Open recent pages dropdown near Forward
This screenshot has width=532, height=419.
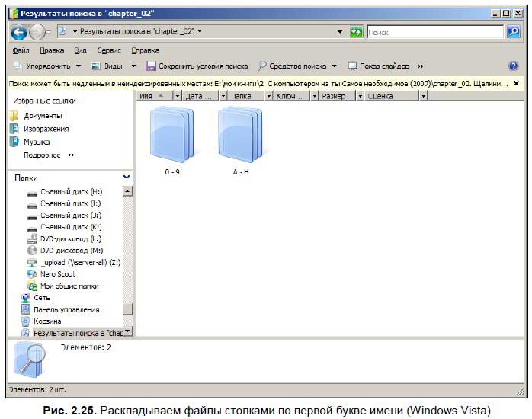[48, 32]
